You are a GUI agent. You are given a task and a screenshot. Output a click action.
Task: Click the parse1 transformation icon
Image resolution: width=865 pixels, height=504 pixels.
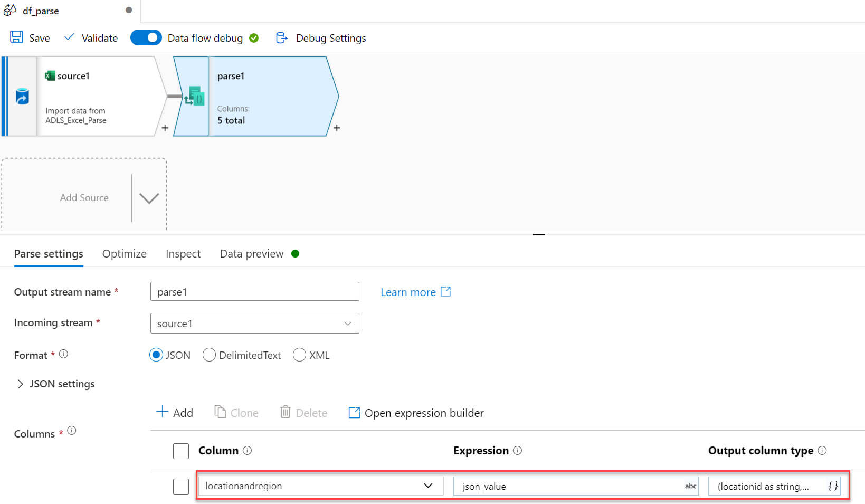point(194,97)
